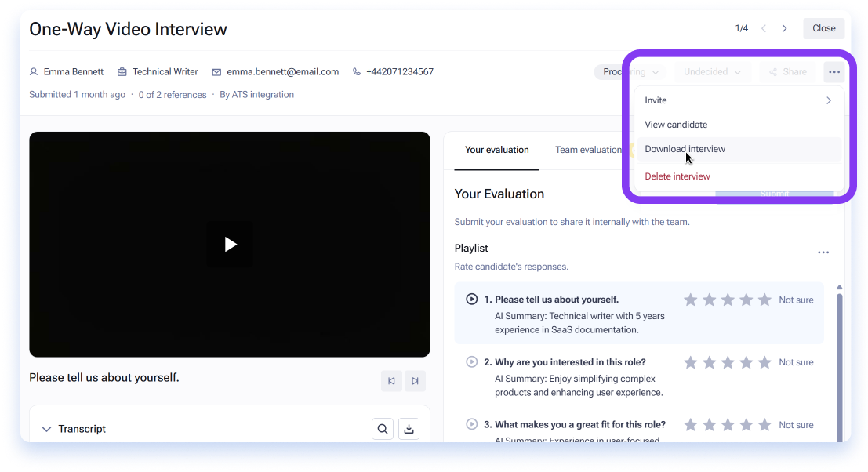Mark question 1 as Not sure
Screen dimensions: 868x472
796,300
